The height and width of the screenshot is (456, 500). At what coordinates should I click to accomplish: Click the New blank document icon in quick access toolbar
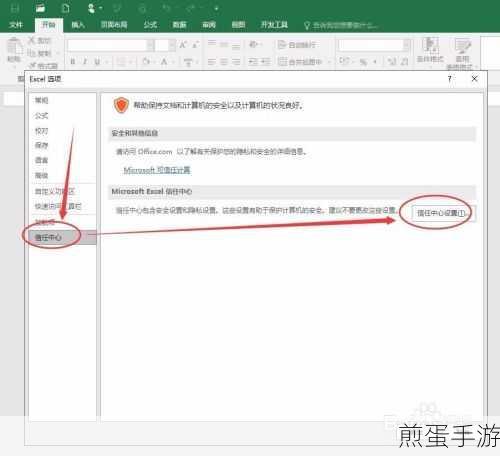tap(66, 8)
